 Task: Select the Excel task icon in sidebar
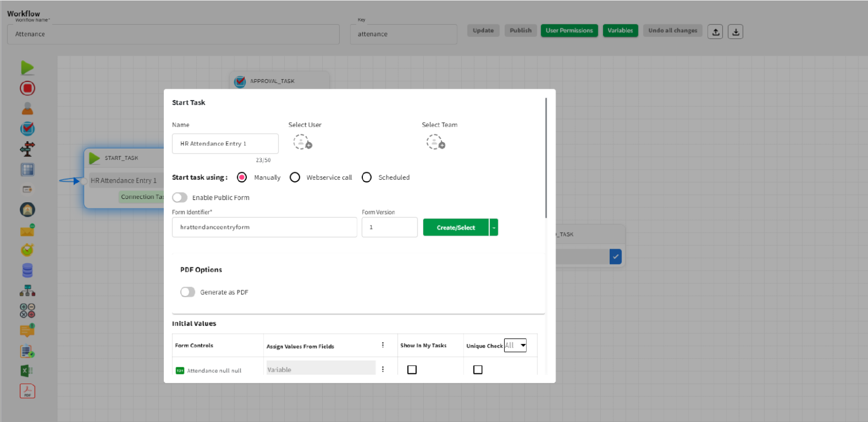(x=27, y=371)
